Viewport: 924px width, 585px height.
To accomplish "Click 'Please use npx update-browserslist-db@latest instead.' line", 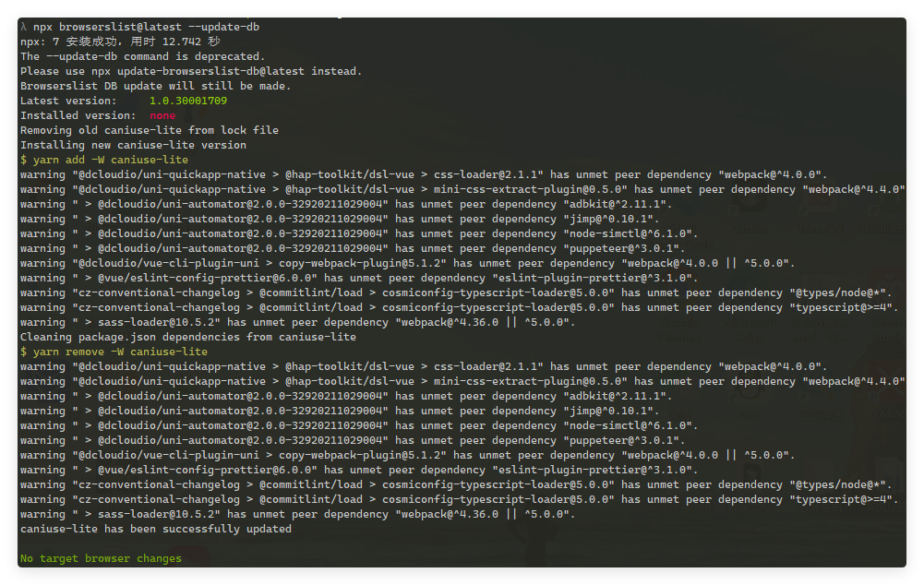I will tap(191, 71).
